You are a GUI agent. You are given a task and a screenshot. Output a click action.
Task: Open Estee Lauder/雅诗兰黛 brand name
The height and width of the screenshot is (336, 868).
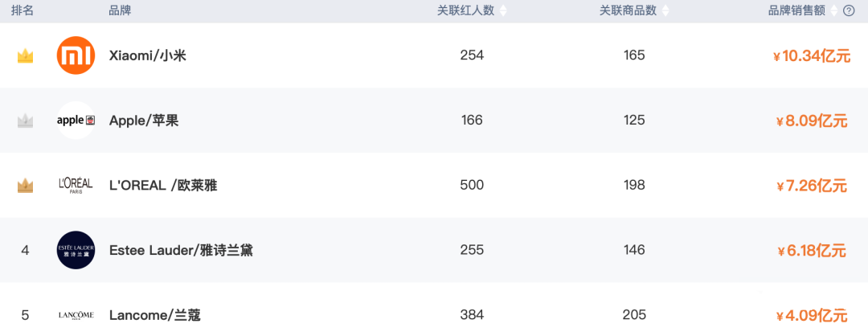[x=181, y=250]
